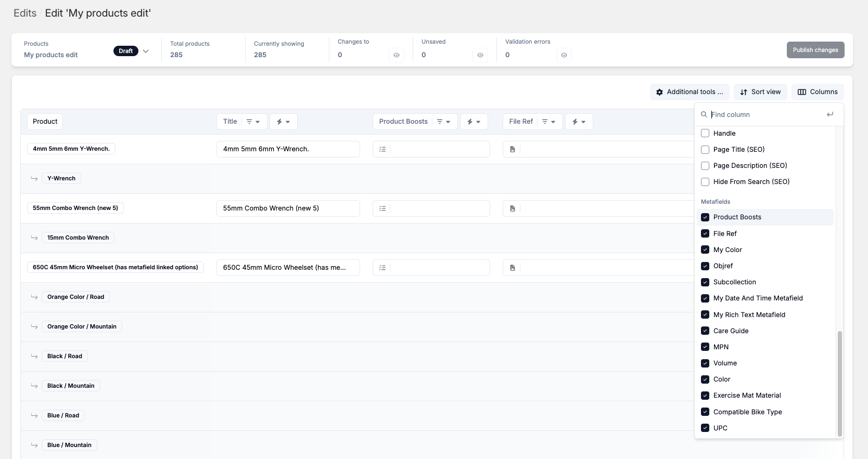Click the eye icon under Validation errors
Screen dimensions: 868x459
pyautogui.click(x=564, y=55)
